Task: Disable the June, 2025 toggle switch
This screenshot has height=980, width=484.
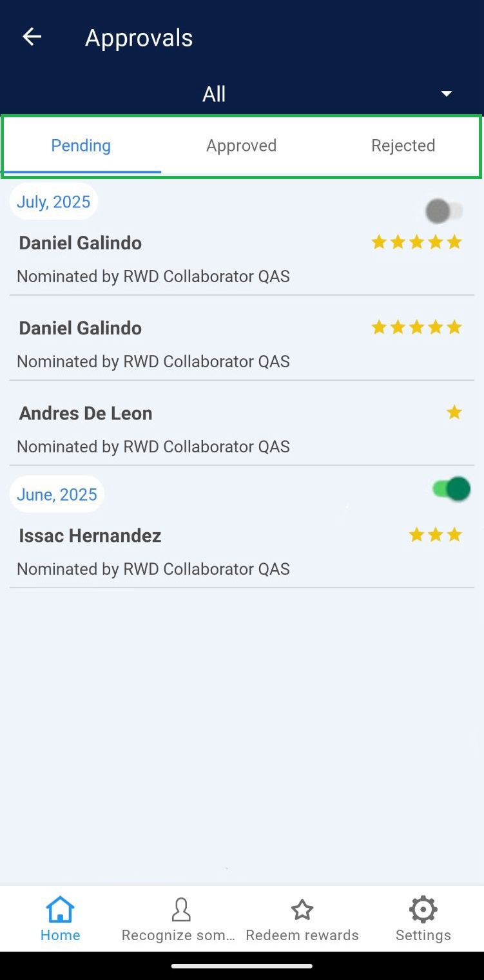Action: (x=451, y=490)
